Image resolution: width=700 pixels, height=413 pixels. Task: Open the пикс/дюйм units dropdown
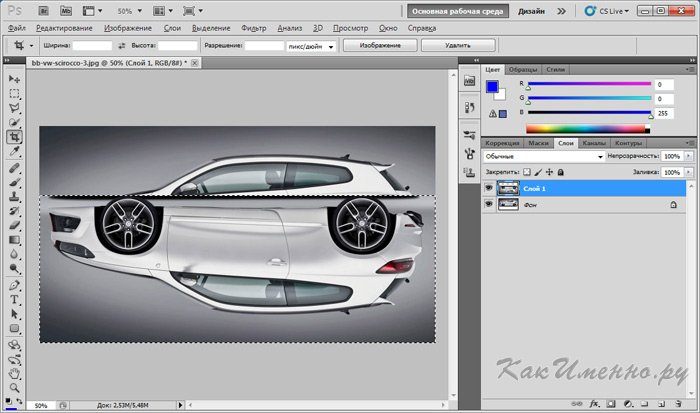pyautogui.click(x=311, y=46)
